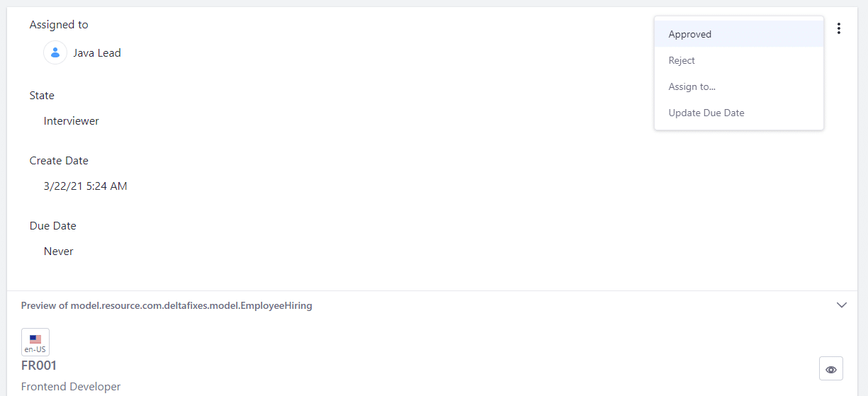Click the Preview of model.resource header text
Image resolution: width=868 pixels, height=396 pixels.
click(x=167, y=306)
